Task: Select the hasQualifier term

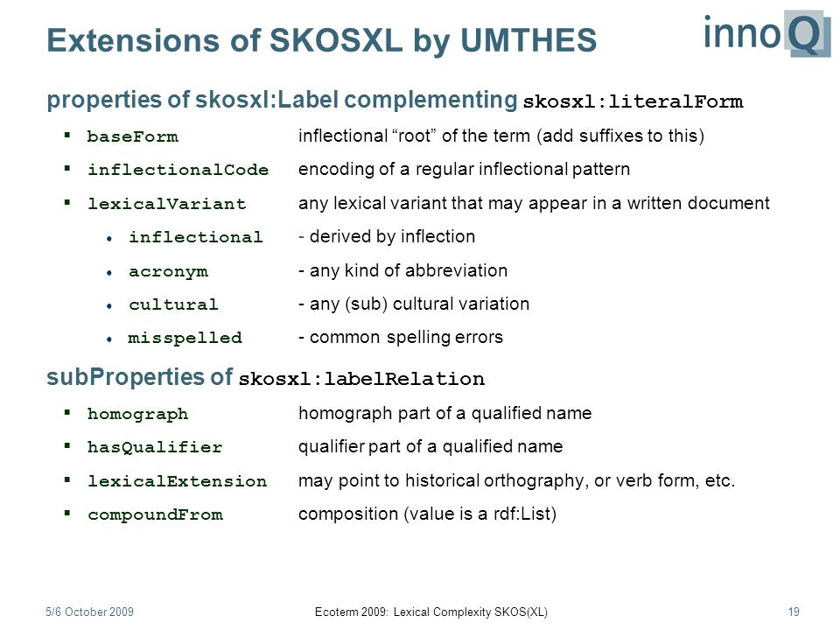Action: pos(155,447)
